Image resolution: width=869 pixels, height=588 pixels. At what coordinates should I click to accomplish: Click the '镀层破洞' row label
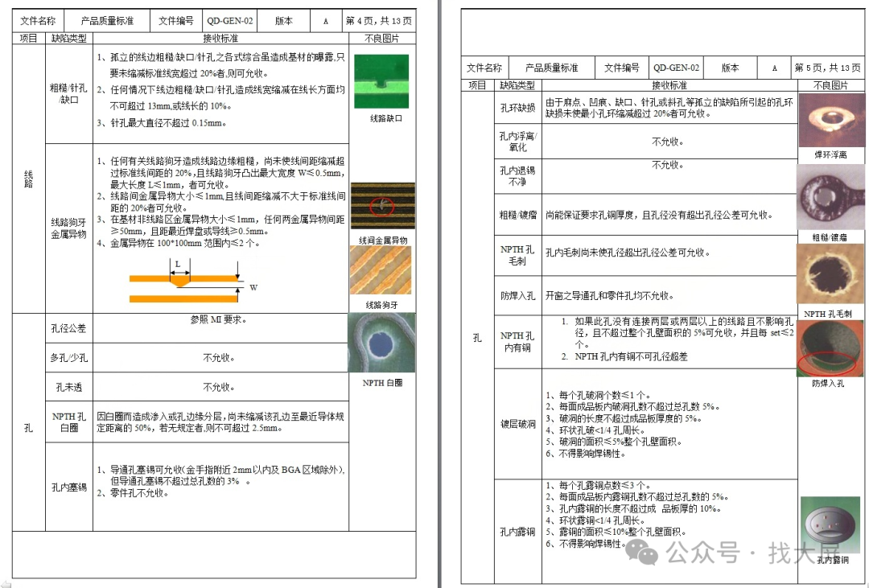[517, 424]
